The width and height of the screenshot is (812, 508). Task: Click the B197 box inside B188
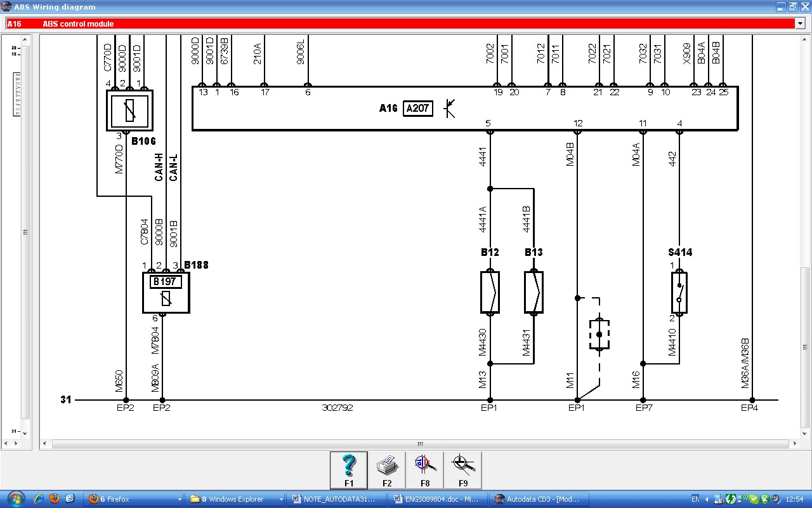pos(166,282)
